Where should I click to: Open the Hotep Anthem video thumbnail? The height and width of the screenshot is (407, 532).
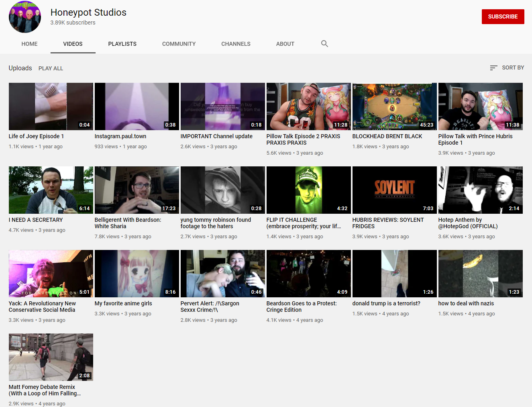point(481,190)
